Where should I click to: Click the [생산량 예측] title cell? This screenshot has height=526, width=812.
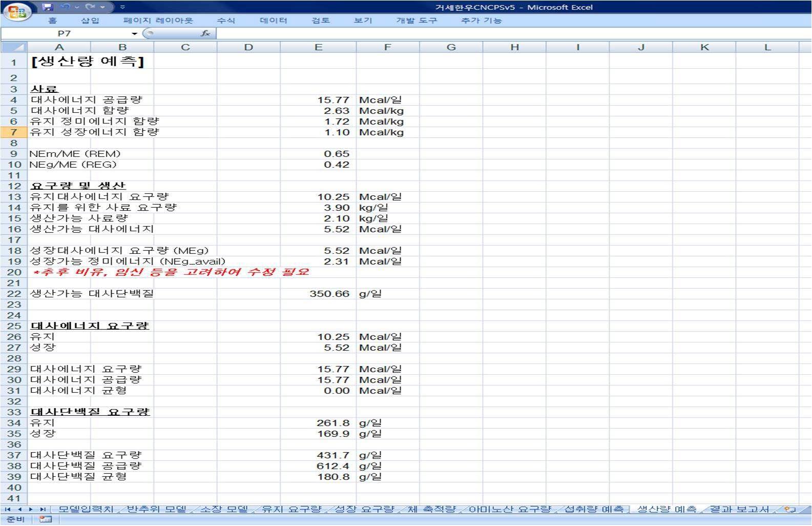pyautogui.click(x=87, y=62)
